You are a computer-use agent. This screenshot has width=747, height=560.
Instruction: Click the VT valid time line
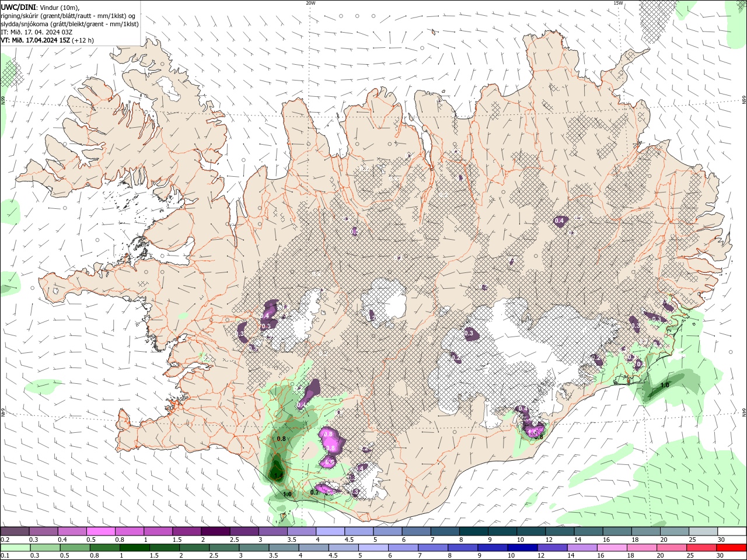coord(47,40)
